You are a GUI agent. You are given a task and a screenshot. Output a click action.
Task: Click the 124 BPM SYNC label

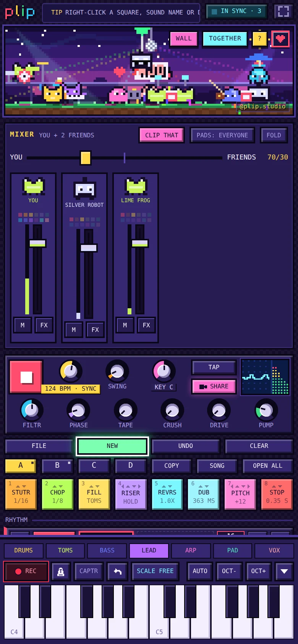pyautogui.click(x=71, y=389)
